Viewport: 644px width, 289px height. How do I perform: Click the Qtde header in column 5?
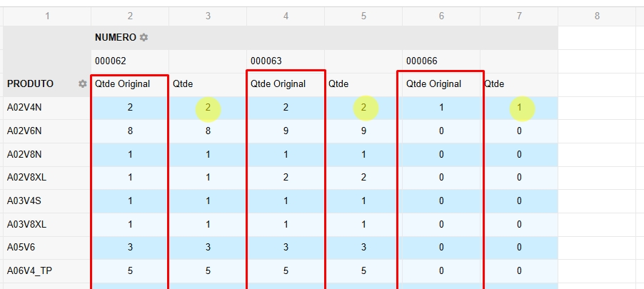pyautogui.click(x=338, y=84)
